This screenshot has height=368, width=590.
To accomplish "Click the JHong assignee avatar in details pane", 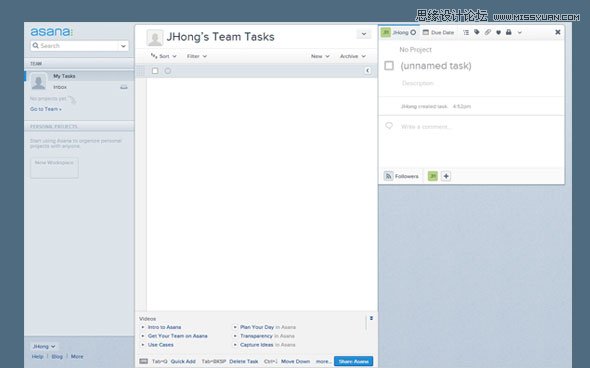I will (386, 32).
